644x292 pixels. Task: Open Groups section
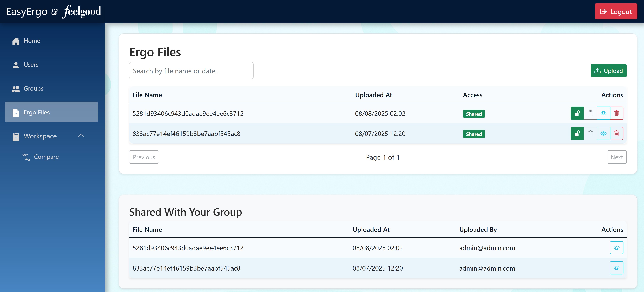click(x=51, y=89)
